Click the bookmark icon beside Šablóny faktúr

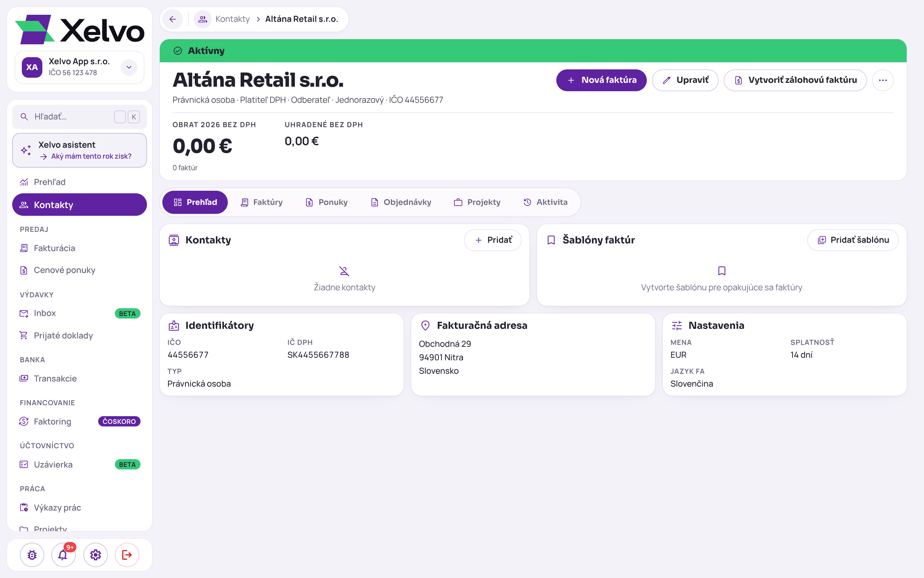point(551,240)
